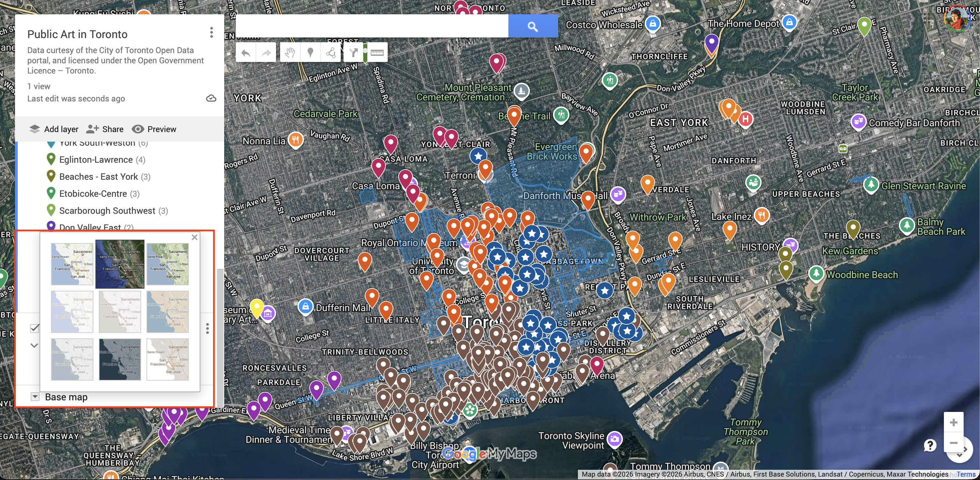Select the Beaches - East York list item
This screenshot has width=980, height=480.
coord(98,177)
